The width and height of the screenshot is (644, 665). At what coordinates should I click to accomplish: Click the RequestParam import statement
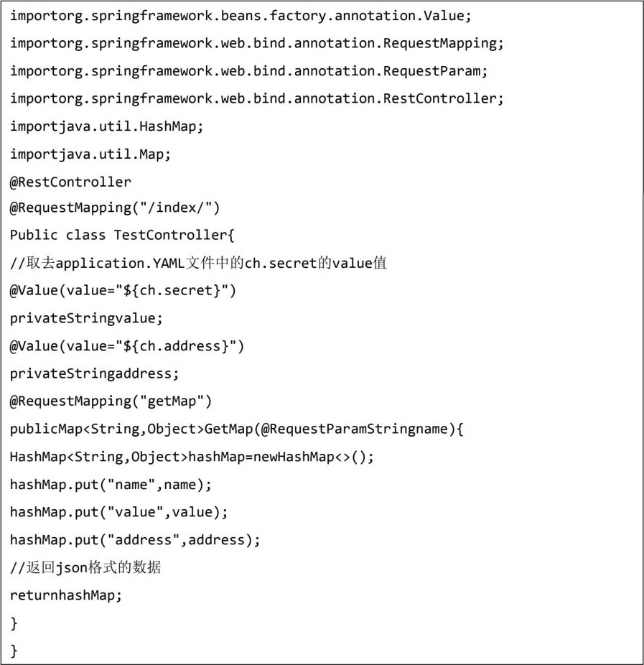point(248,71)
